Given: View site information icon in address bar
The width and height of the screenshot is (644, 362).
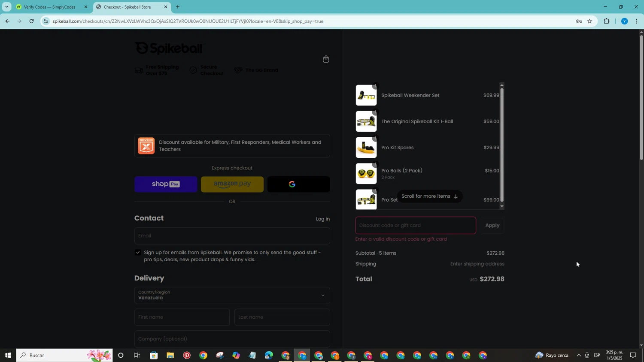Looking at the screenshot, I should pyautogui.click(x=46, y=21).
